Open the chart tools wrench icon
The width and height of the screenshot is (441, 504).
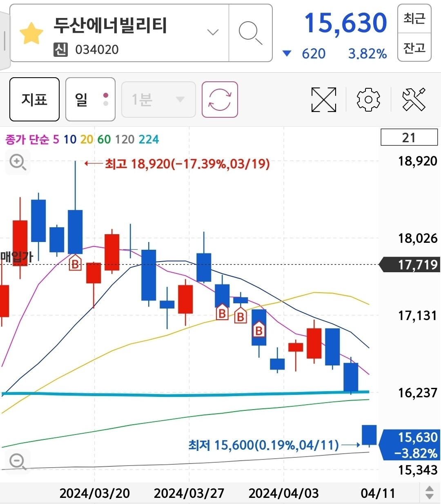pos(413,99)
